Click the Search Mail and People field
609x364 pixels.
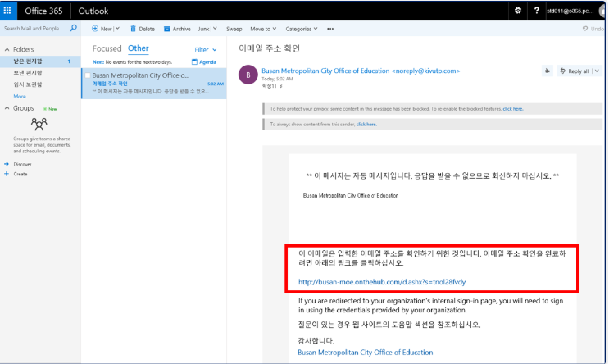tap(33, 28)
